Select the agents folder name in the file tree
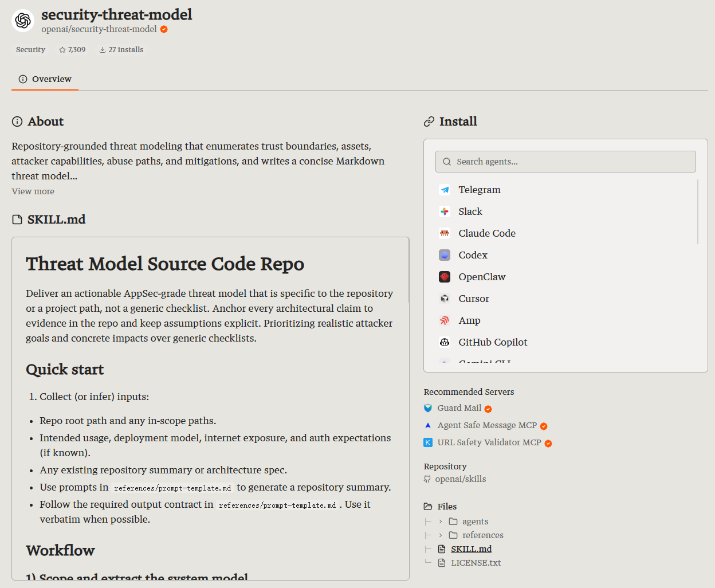 (x=476, y=522)
